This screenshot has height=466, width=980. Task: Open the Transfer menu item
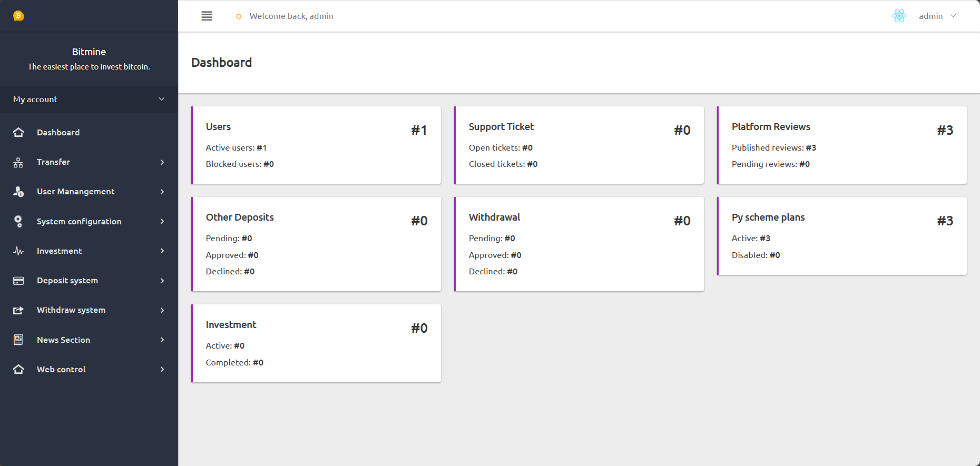(89, 162)
